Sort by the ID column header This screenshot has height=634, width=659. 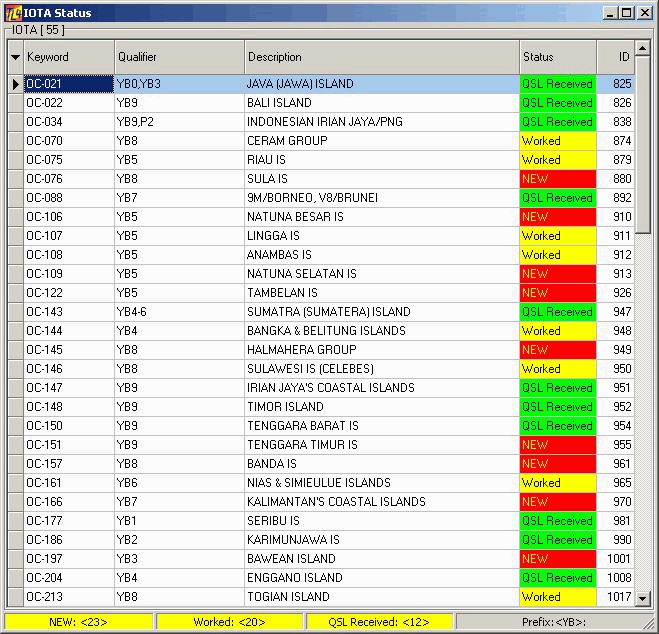pyautogui.click(x=615, y=57)
